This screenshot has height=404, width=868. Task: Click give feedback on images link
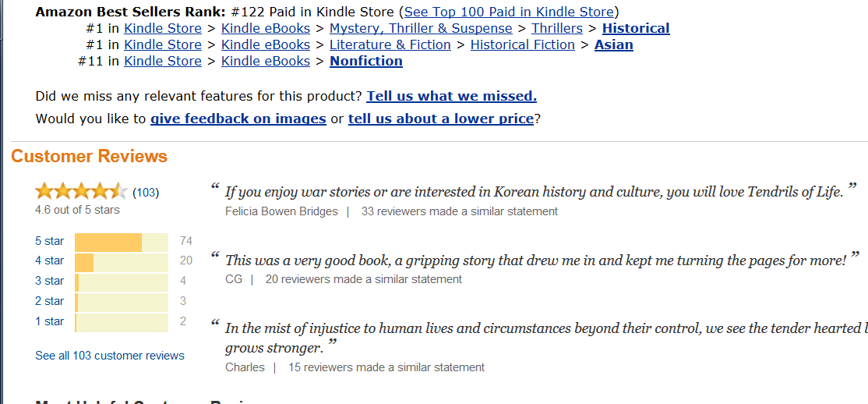[238, 119]
